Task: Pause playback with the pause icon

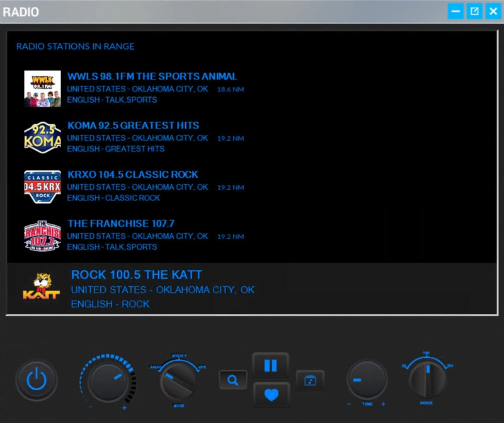Action: click(271, 364)
